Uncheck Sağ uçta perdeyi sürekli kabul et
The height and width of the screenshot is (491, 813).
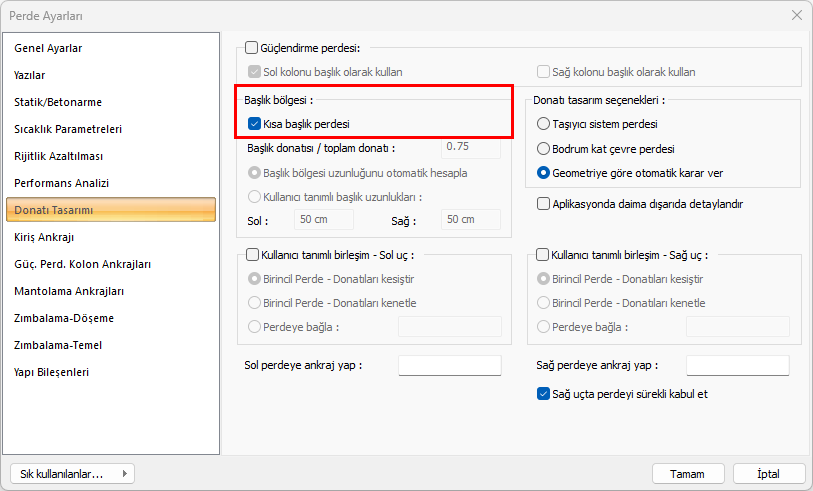coord(544,394)
